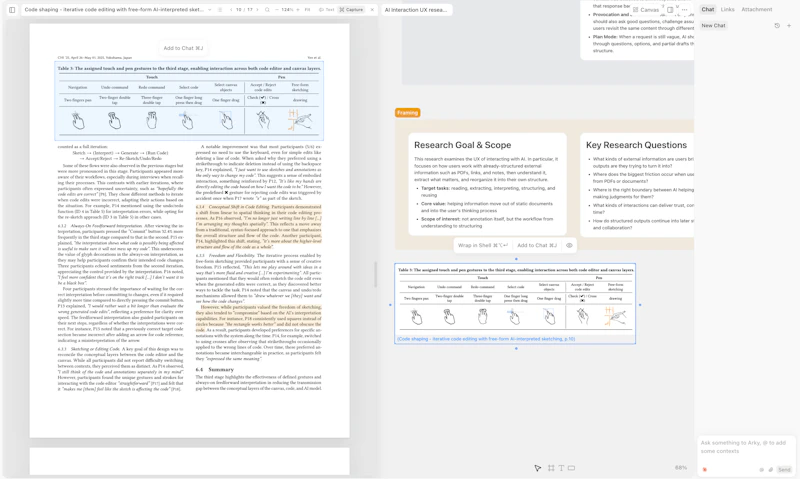Image resolution: width=800 pixels, height=479 pixels.
Task: Click the red icon in chat input
Action: (705, 470)
